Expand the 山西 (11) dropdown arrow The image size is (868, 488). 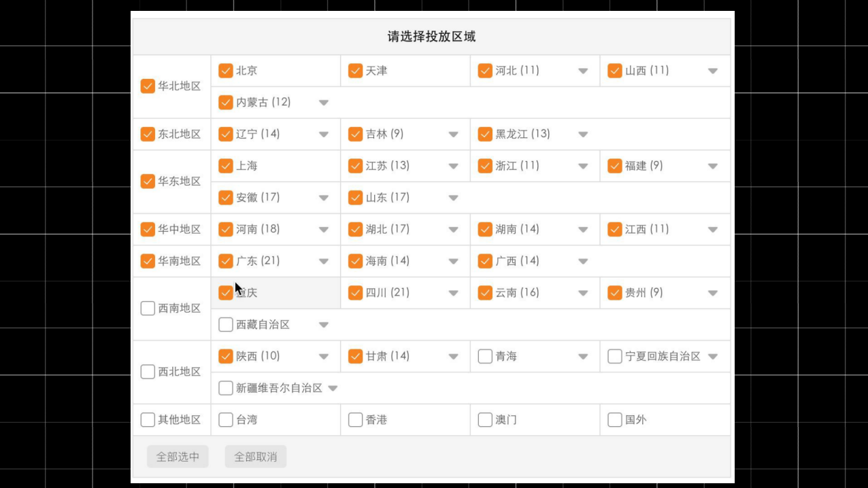click(x=713, y=71)
